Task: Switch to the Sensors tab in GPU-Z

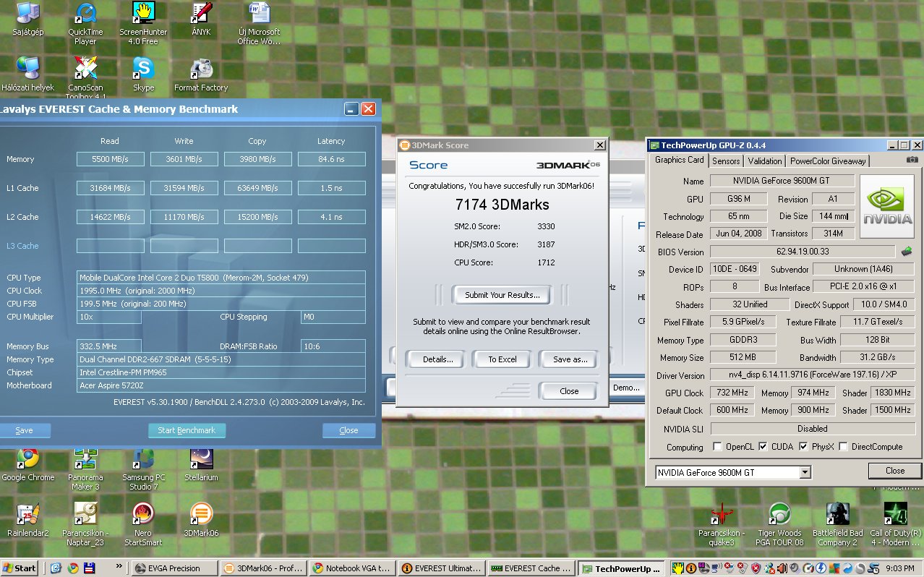Action: coord(726,161)
